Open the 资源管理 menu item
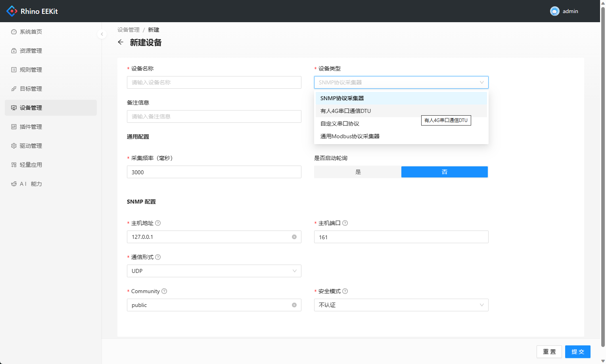Screen dimensions: 606x364 click(51, 51)
